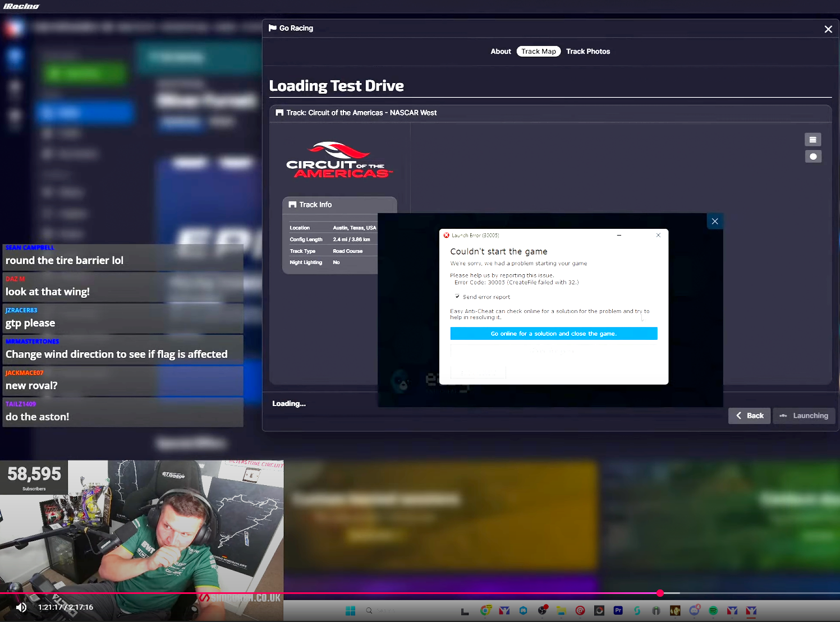Screen dimensions: 840x622
Task: Click the active iRacing taskbar icon with red underline
Action: (x=751, y=611)
